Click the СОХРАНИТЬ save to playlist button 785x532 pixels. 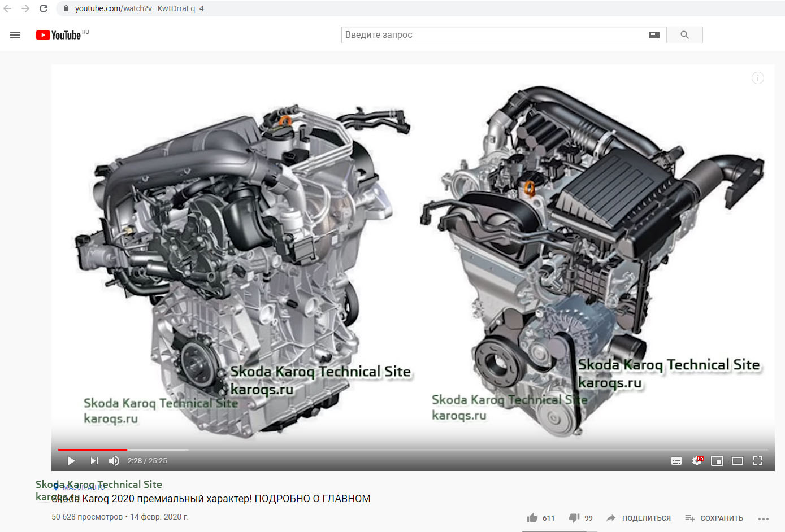[714, 518]
